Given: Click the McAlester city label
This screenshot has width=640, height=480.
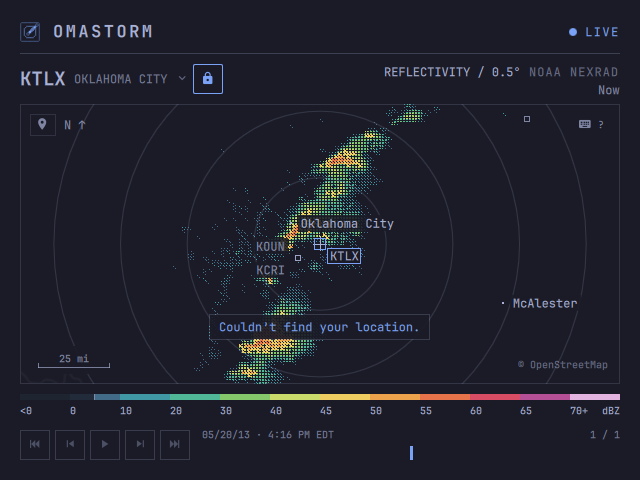Looking at the screenshot, I should [544, 303].
